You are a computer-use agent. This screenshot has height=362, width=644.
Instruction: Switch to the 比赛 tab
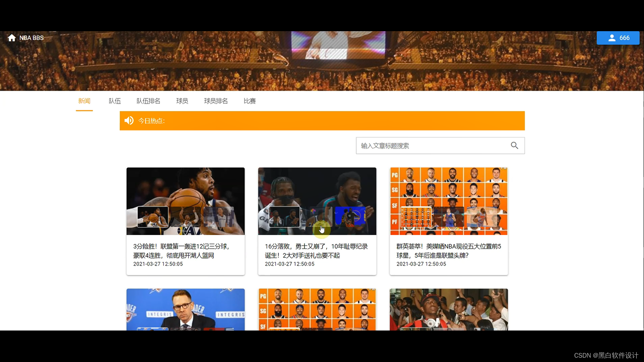(x=250, y=101)
